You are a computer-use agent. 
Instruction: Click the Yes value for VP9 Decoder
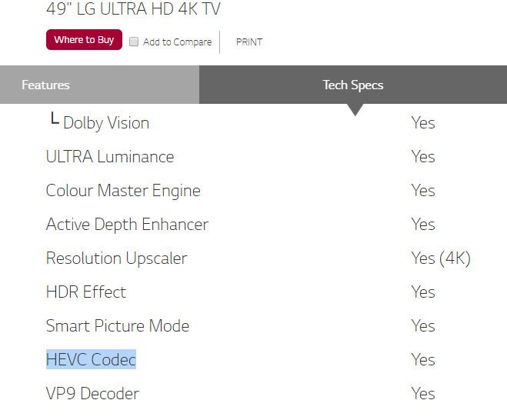point(423,394)
